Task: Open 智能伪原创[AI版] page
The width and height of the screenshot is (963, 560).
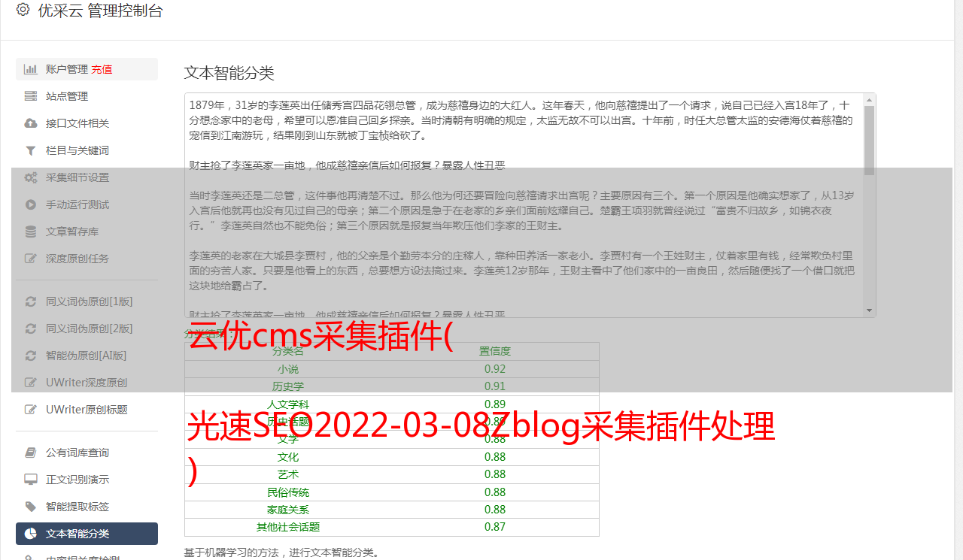Action: 87,356
